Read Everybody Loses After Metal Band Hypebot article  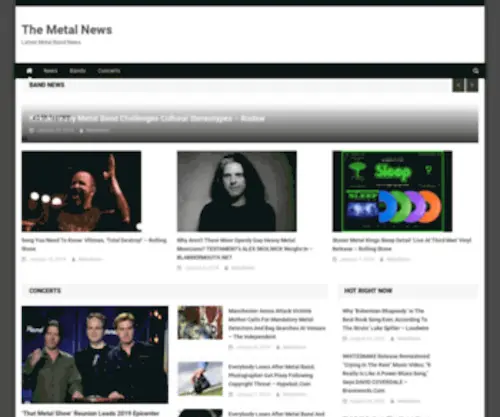click(x=271, y=375)
